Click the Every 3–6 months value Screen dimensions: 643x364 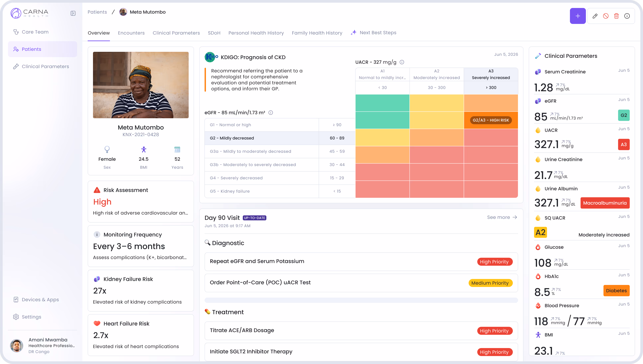[x=129, y=246]
